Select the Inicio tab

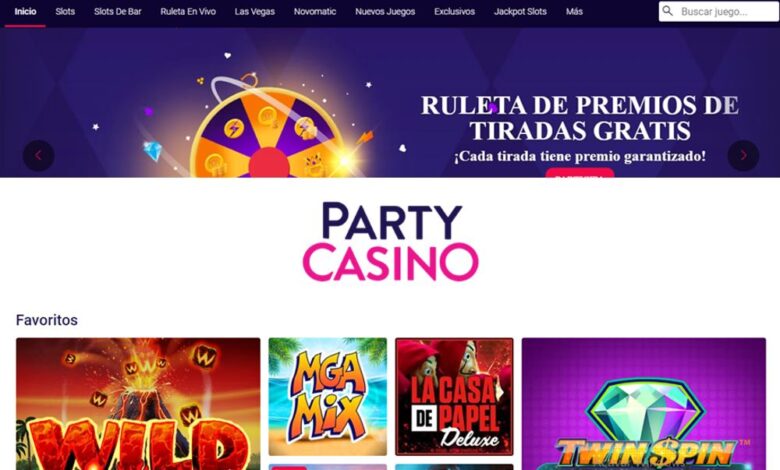25,11
